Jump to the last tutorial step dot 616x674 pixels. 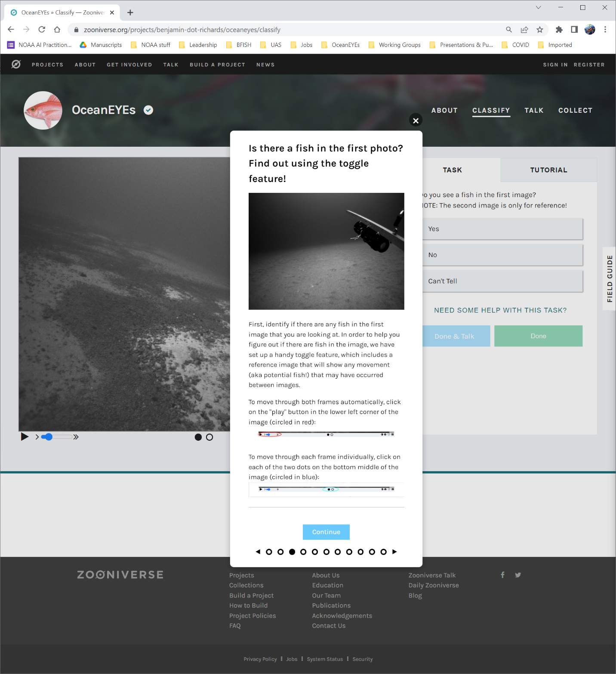click(x=383, y=552)
